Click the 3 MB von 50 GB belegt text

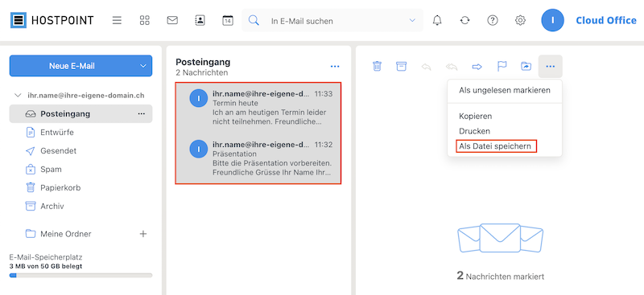pos(46,266)
